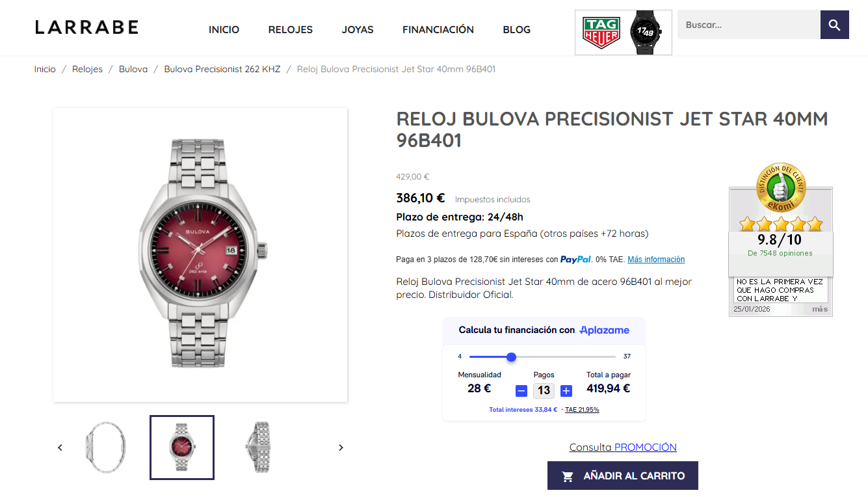
Task: Select the watch side-profile thumbnail
Action: click(105, 448)
